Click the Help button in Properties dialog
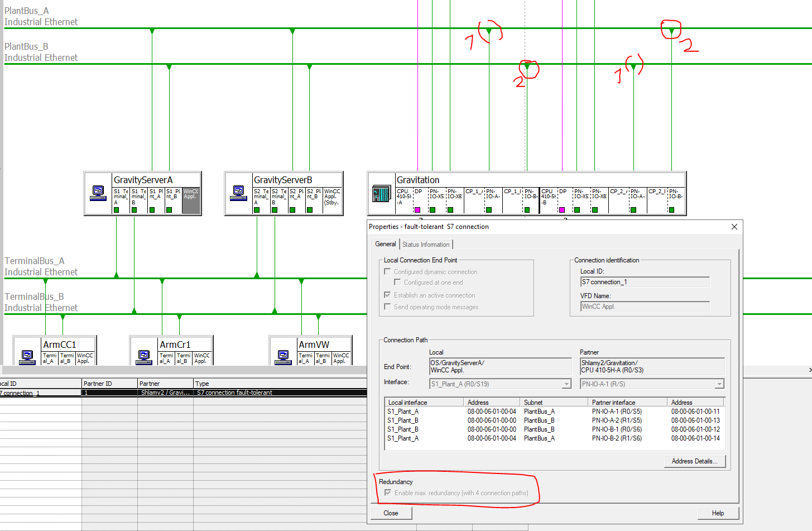This screenshot has height=531, width=812. pos(718,513)
